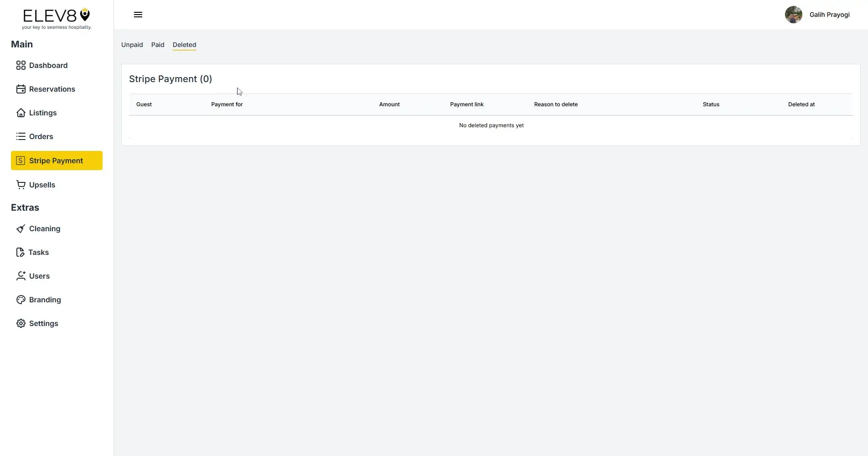The height and width of the screenshot is (456, 868).
Task: Switch to the Unpaid tab
Action: (132, 45)
